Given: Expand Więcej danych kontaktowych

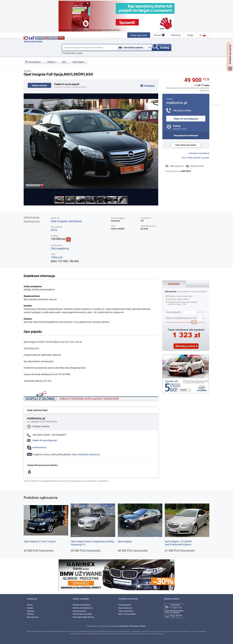Looking at the screenshot, I should [x=186, y=135].
